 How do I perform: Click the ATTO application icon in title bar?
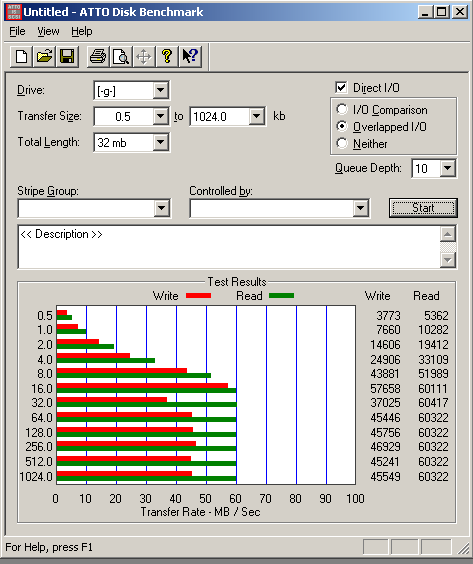(x=14, y=12)
